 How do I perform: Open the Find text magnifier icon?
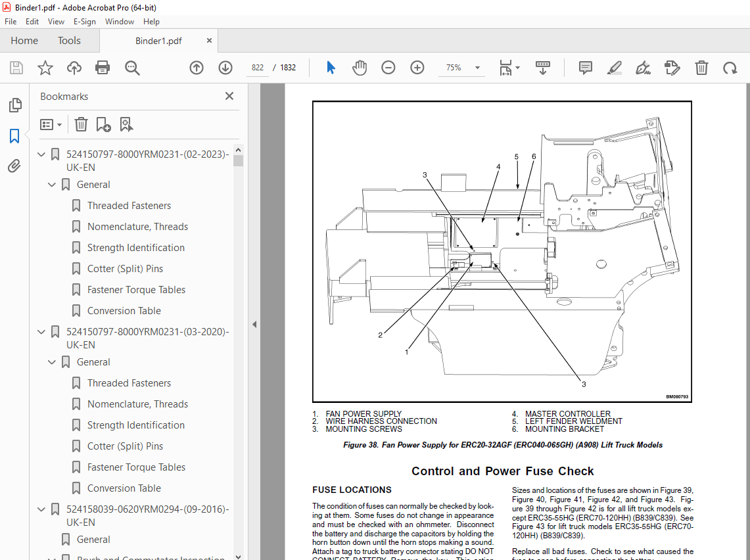coord(132,68)
